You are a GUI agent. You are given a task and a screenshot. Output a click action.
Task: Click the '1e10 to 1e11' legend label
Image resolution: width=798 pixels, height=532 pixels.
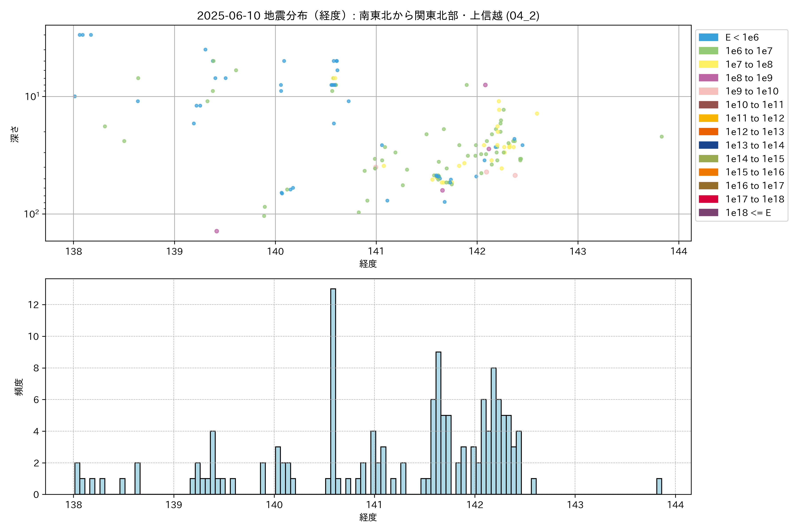(755, 105)
